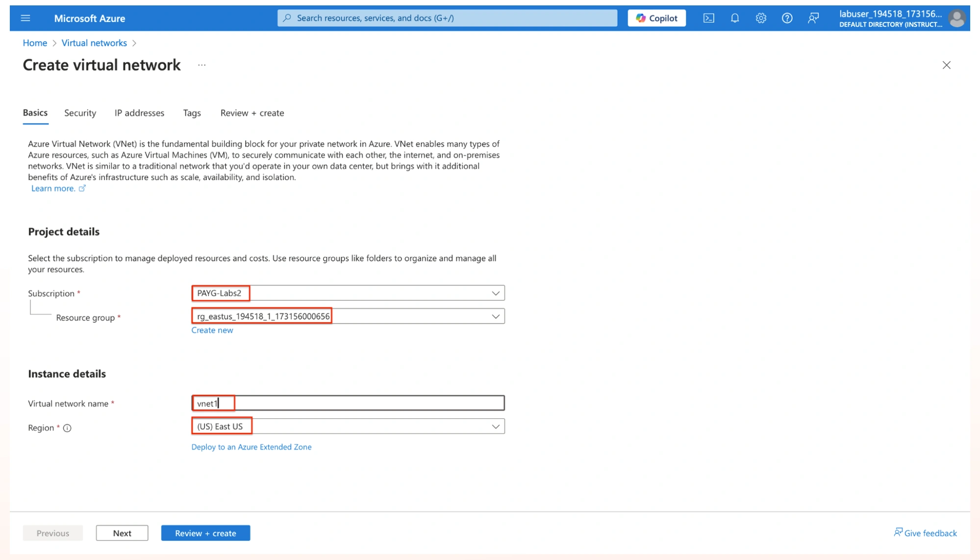Open Cloud Shell from the top bar
Image resolution: width=980 pixels, height=560 pixels.
click(x=708, y=18)
